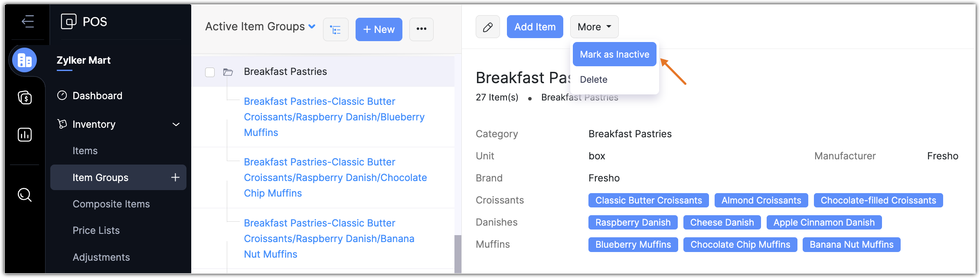Screen dimensions: 980x278
Task: Add new item group via plus icon
Action: pyautogui.click(x=175, y=178)
